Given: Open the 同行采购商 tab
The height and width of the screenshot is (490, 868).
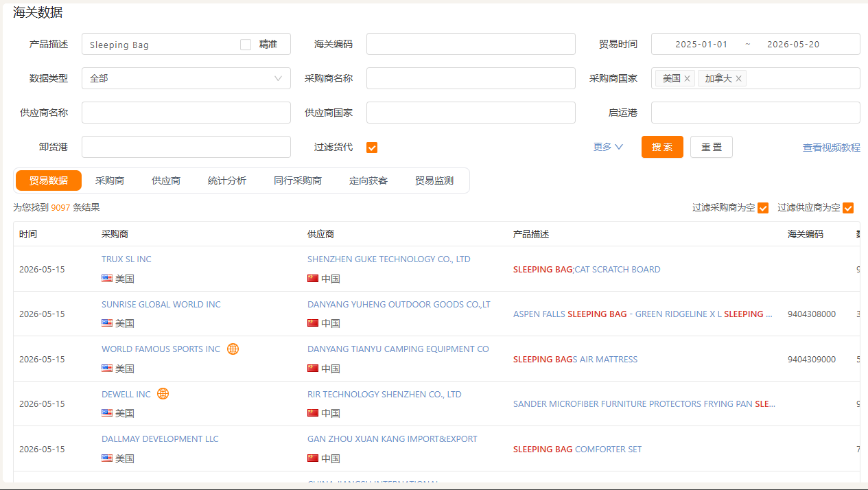Looking at the screenshot, I should 298,180.
